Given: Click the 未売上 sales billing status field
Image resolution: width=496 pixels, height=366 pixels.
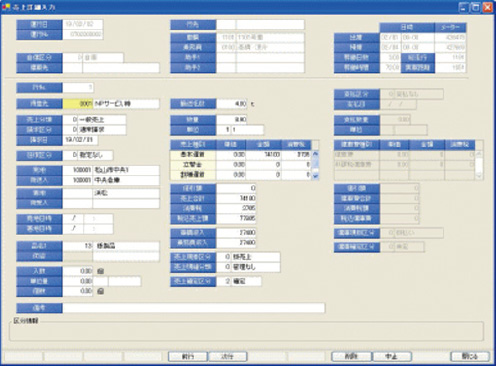Looking at the screenshot, I should pos(256,257).
